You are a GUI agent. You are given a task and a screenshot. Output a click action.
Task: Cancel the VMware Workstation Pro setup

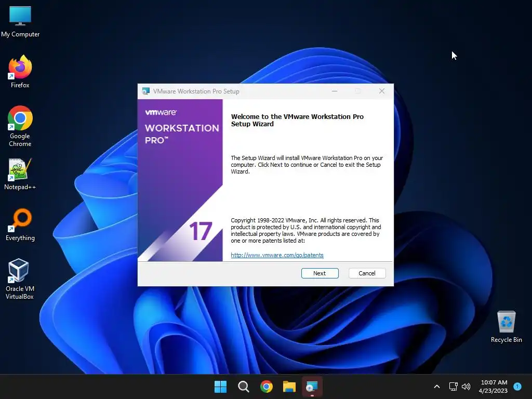pos(367,273)
